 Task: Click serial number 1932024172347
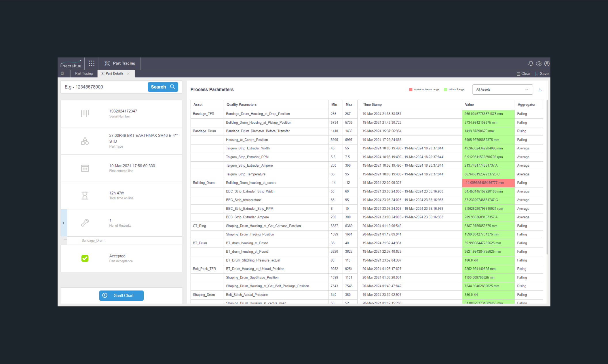click(123, 111)
